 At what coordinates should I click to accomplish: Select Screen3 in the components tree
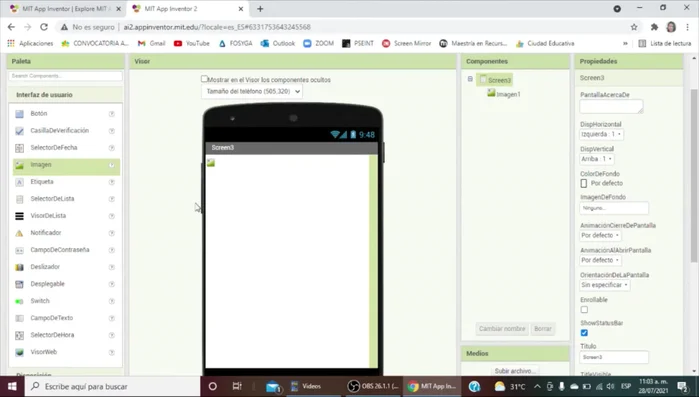[x=495, y=80]
